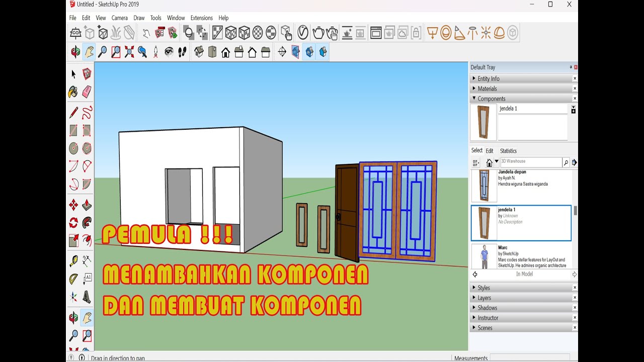Screen dimensions: 644x362
Task: Open the Camera menu
Action: (x=120, y=18)
